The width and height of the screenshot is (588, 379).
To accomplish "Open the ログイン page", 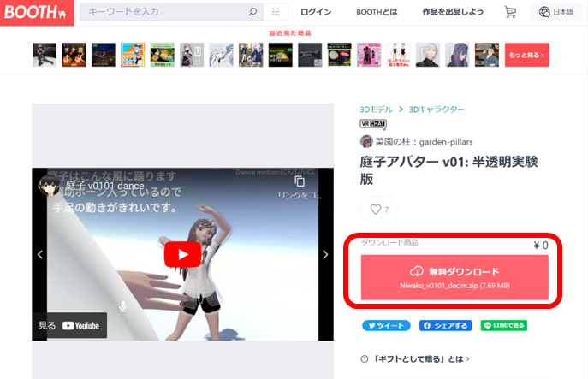I will pos(316,12).
